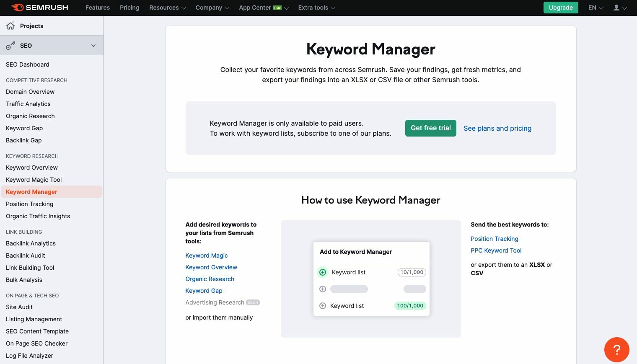The height and width of the screenshot is (364, 637).
Task: Open the App Center dropdown
Action: (264, 8)
